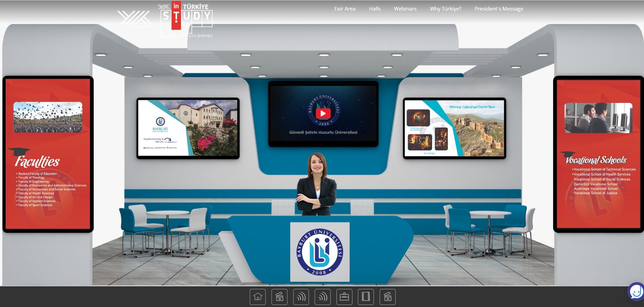Click the clapperboard icon after the film strip
Screen dimensions: 644x307
point(387,297)
